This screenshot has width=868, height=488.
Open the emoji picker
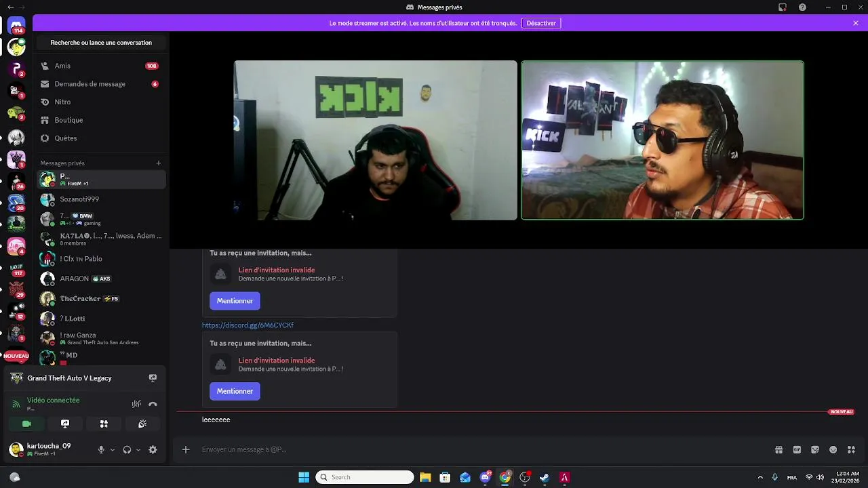pyautogui.click(x=833, y=449)
